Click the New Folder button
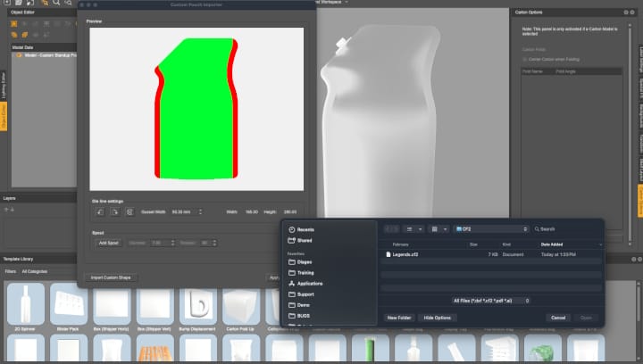Screen dimensions: 643x364 pos(399,317)
